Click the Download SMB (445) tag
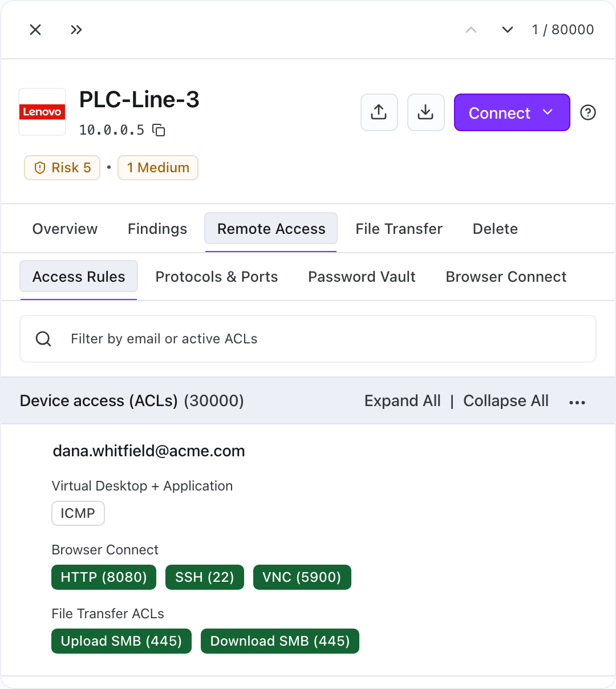 click(280, 641)
